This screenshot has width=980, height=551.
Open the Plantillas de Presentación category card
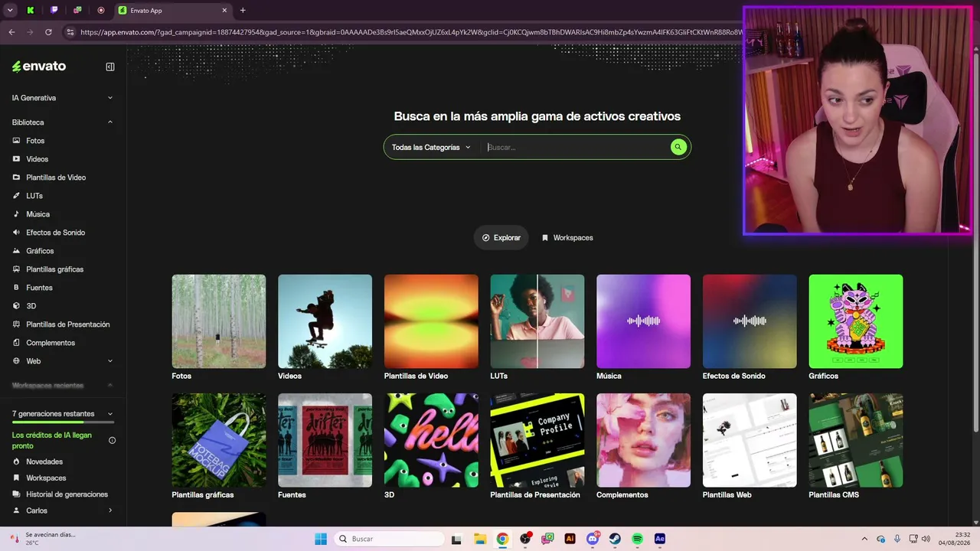coord(537,446)
